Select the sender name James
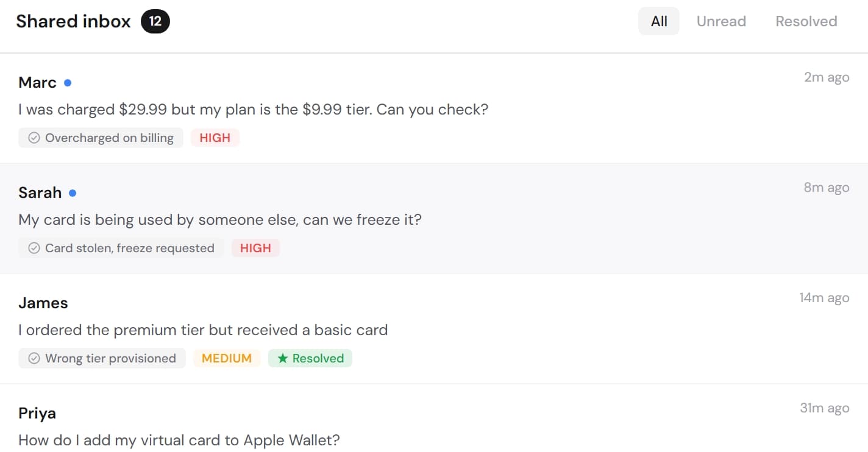 (43, 303)
